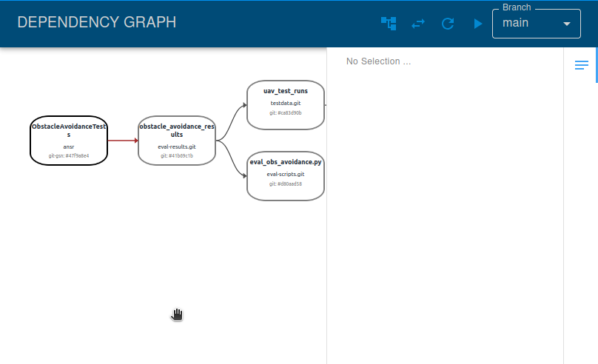Image resolution: width=598 pixels, height=364 pixels.
Task: Click the swap direction arrows icon
Action: point(418,24)
